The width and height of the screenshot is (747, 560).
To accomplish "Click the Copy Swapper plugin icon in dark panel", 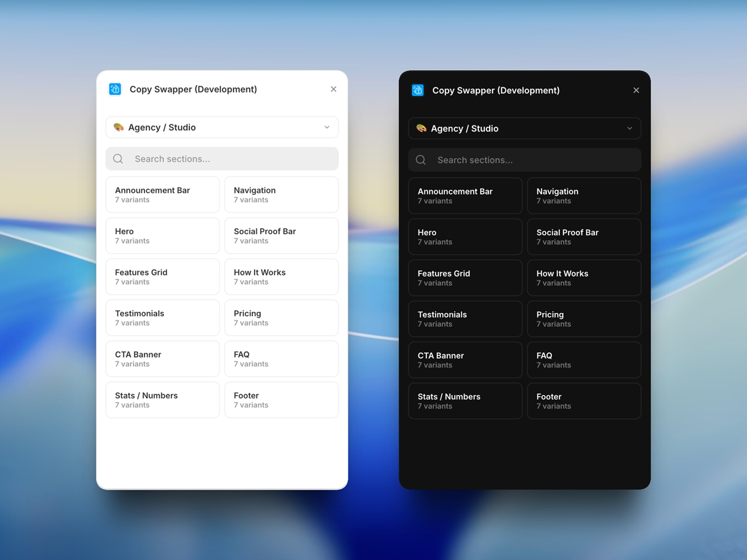I will 417,90.
